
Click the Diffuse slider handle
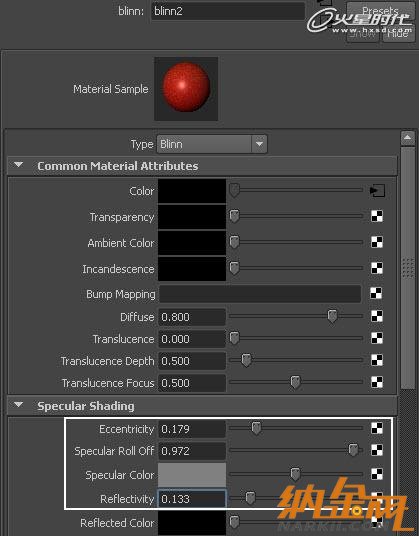point(332,316)
